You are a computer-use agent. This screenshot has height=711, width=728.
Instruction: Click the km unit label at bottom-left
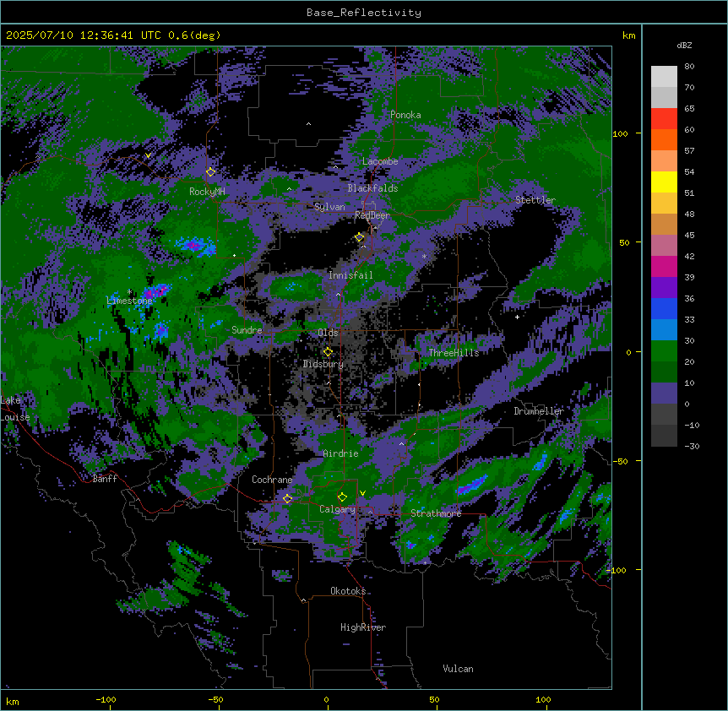click(x=13, y=701)
